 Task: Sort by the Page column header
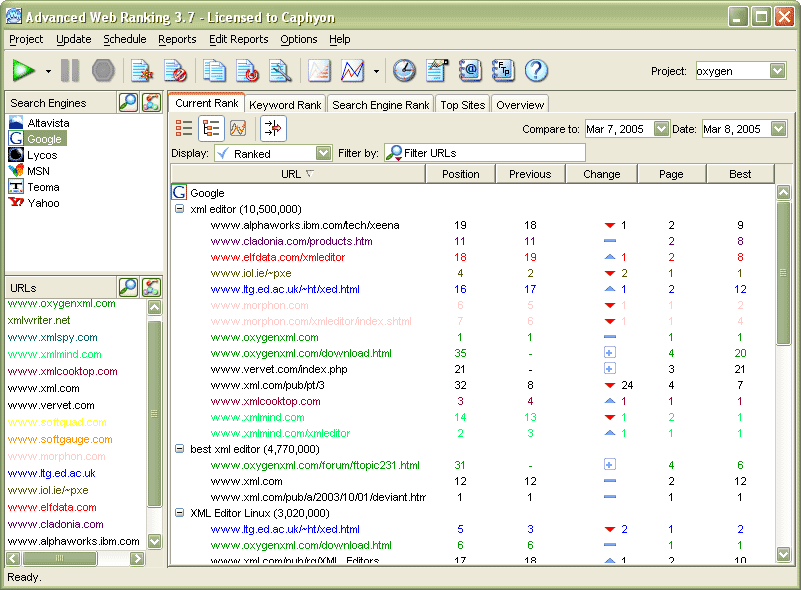tap(671, 174)
